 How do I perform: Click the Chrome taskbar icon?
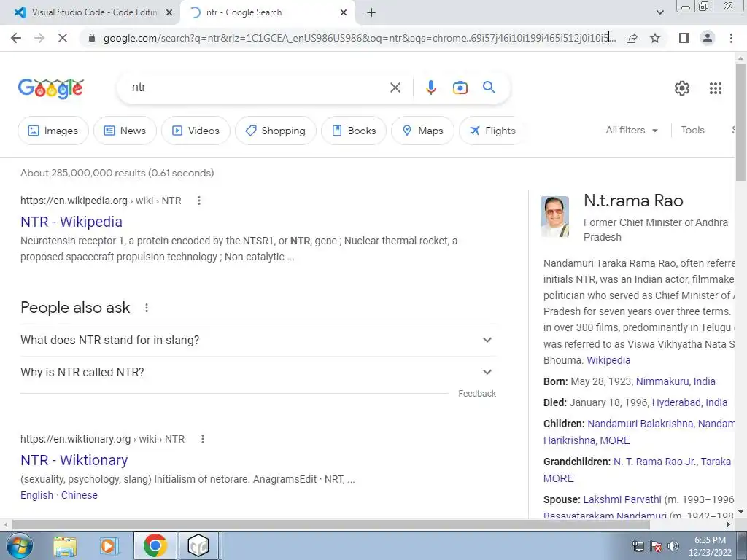click(155, 545)
